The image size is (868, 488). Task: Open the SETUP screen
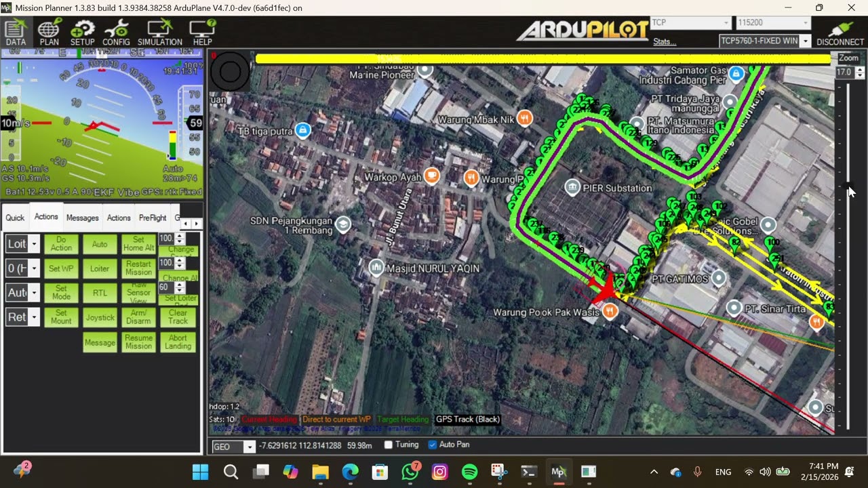tap(83, 33)
